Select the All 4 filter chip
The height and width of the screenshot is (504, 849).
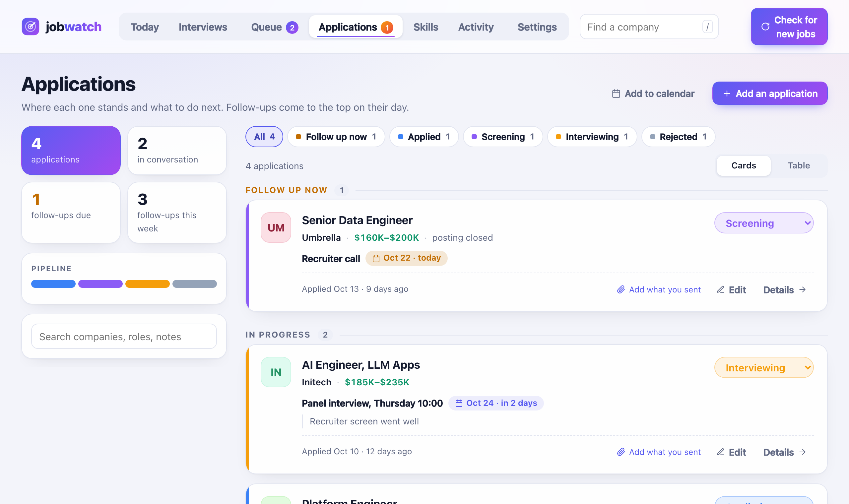point(264,137)
